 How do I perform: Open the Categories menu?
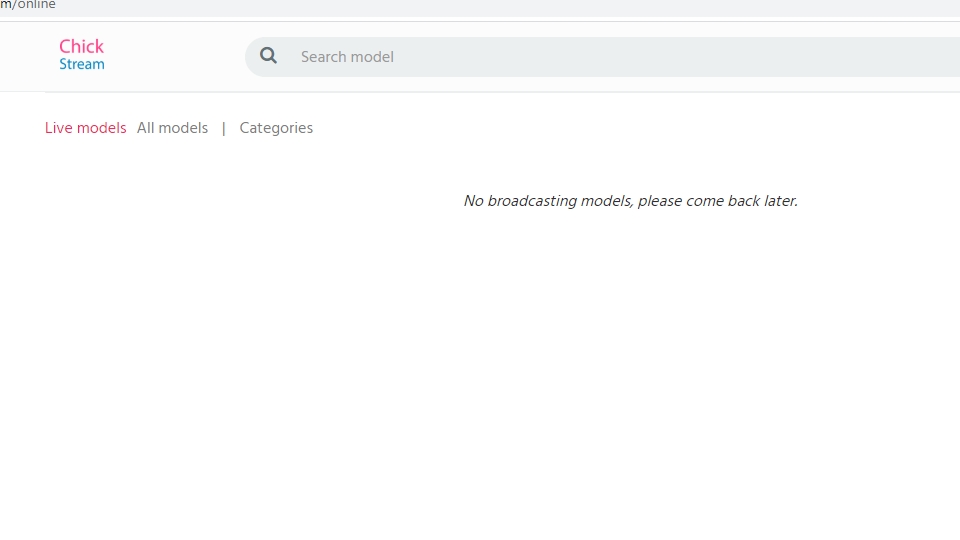pos(276,128)
